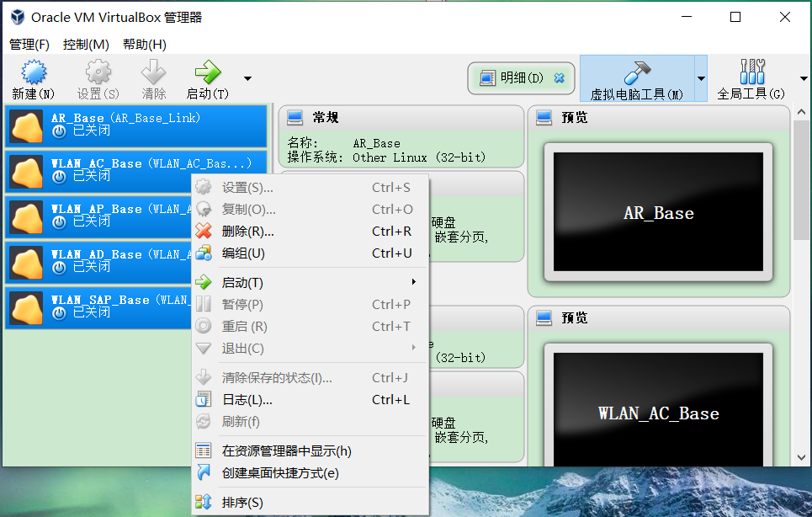The height and width of the screenshot is (517, 812).
Task: Select 删除 from the context menu
Action: [247, 231]
